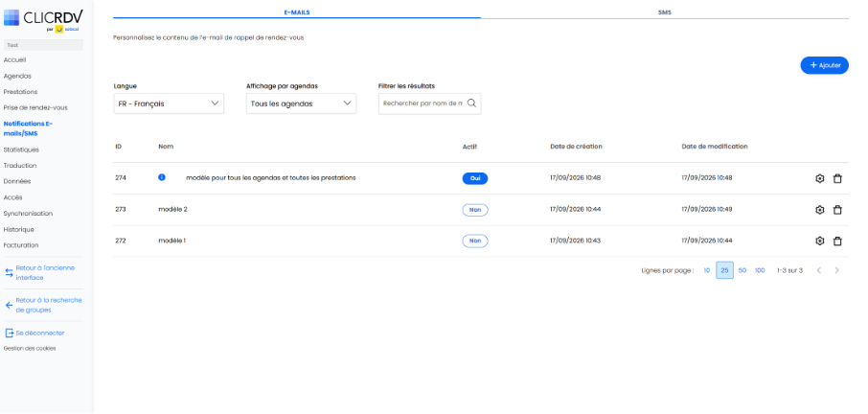The image size is (868, 414).
Task: Toggle the Non badge for modèle 1
Action: 475,241
